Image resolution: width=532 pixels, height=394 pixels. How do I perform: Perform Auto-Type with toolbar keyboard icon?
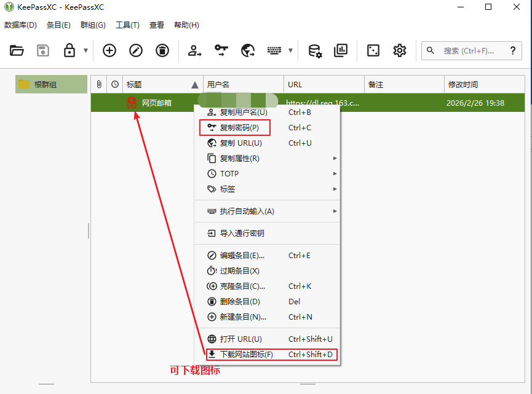tap(274, 51)
